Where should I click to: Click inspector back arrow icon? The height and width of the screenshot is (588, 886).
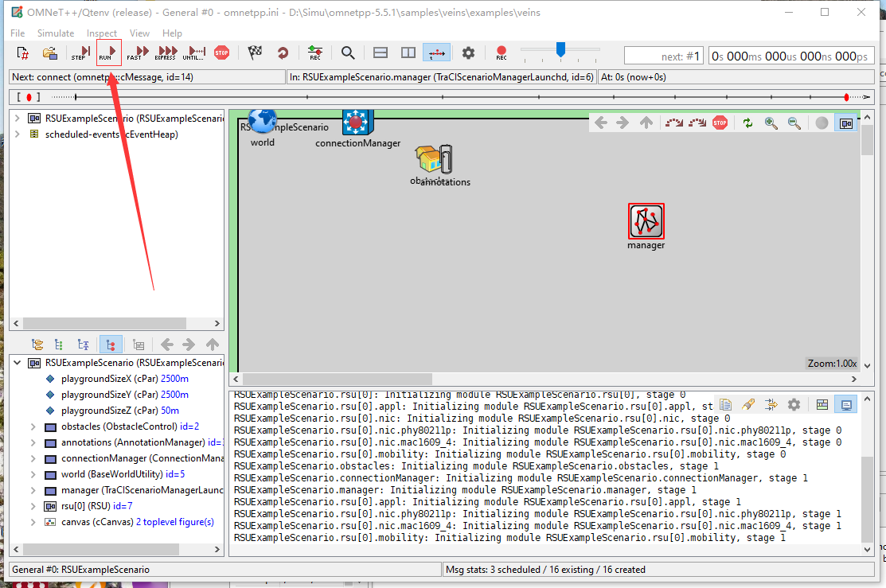click(x=166, y=345)
